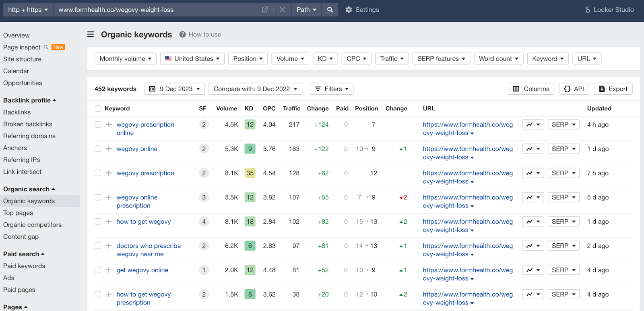Image resolution: width=644 pixels, height=311 pixels.
Task: Click the KD 35 badge for 'wegovy prescription'
Action: [250, 173]
